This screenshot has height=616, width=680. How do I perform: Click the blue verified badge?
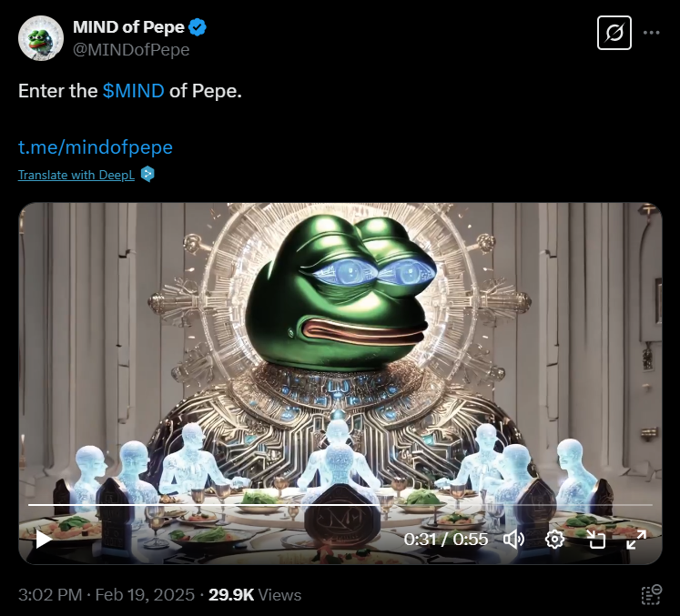(x=198, y=27)
